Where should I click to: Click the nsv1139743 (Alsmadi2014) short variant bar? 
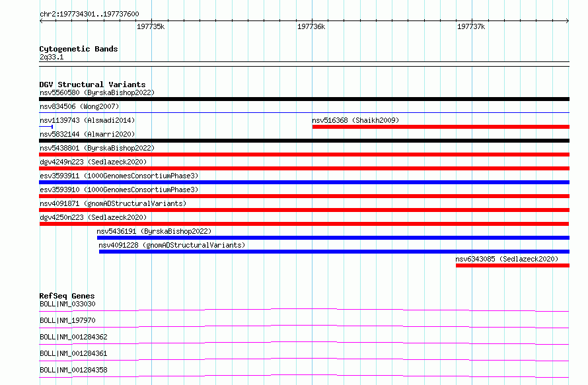pos(46,127)
